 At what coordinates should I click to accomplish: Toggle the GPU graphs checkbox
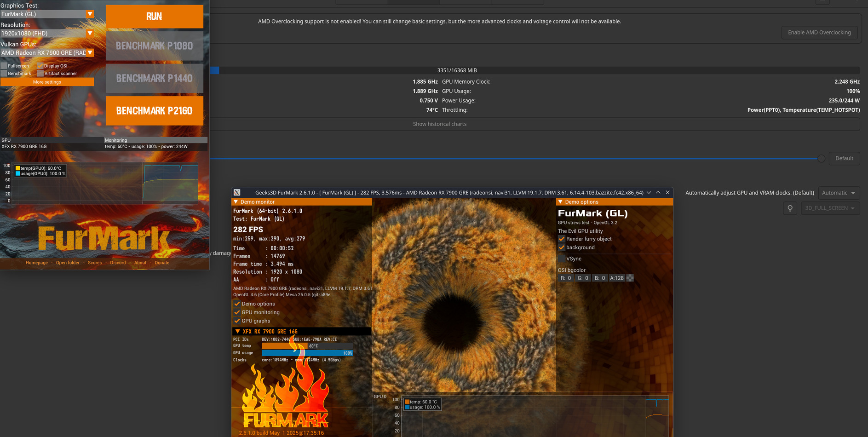(237, 321)
